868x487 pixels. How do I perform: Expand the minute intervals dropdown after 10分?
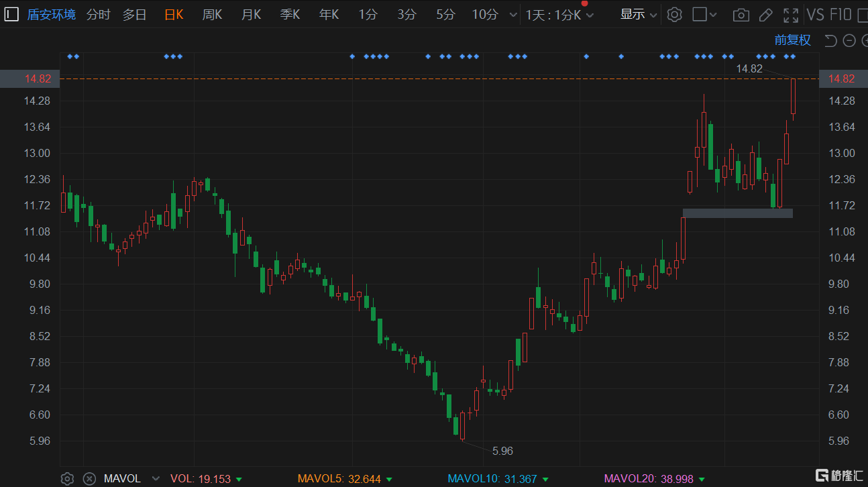point(513,15)
